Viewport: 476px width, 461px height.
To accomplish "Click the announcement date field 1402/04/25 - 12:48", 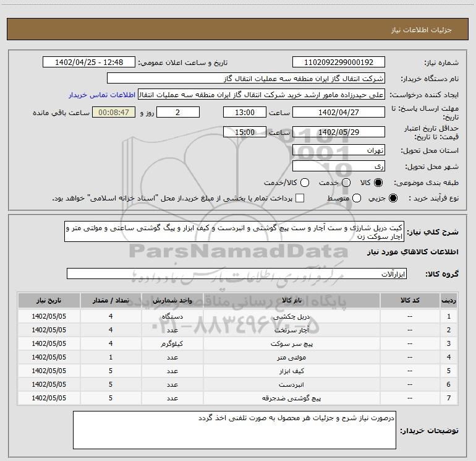I will coord(89,62).
